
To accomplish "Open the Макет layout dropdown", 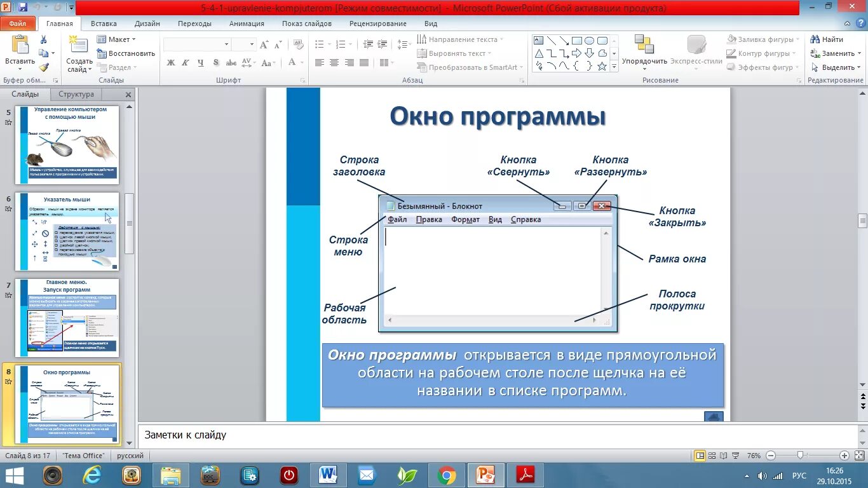I will coord(116,39).
